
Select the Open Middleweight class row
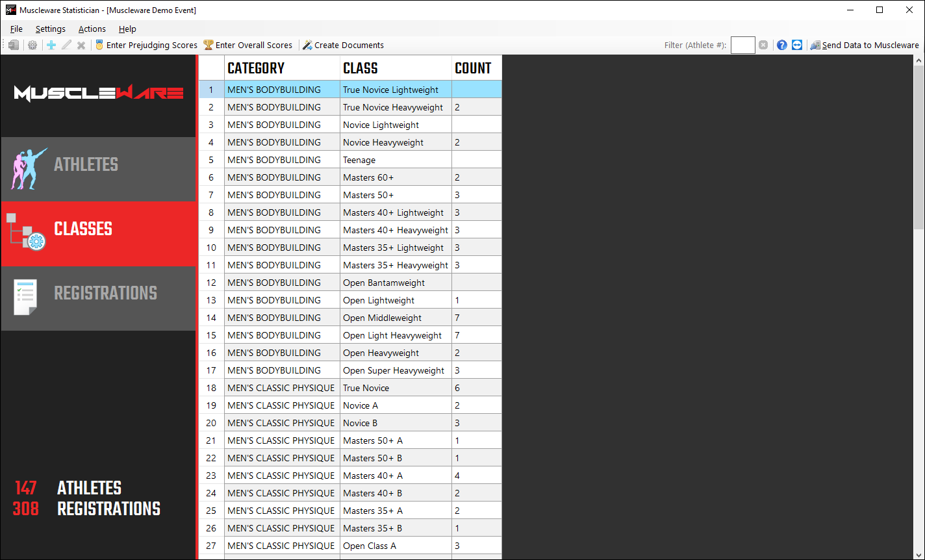tap(382, 318)
